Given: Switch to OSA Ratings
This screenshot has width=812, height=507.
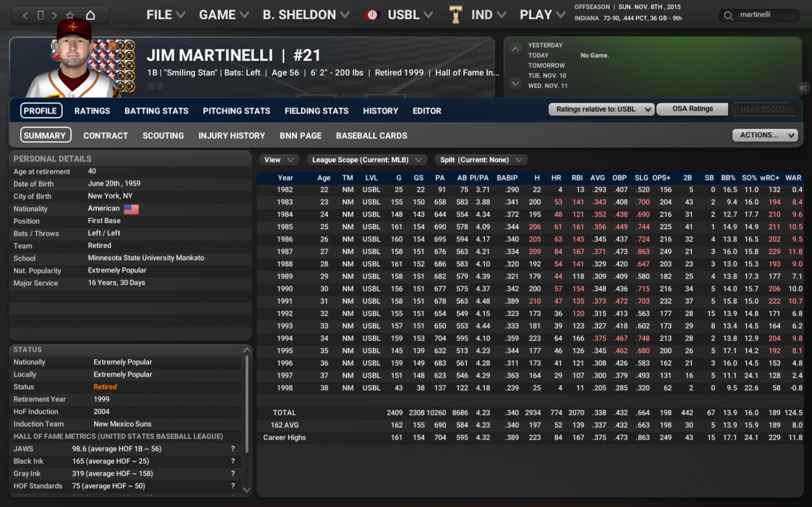Looking at the screenshot, I should tap(692, 109).
